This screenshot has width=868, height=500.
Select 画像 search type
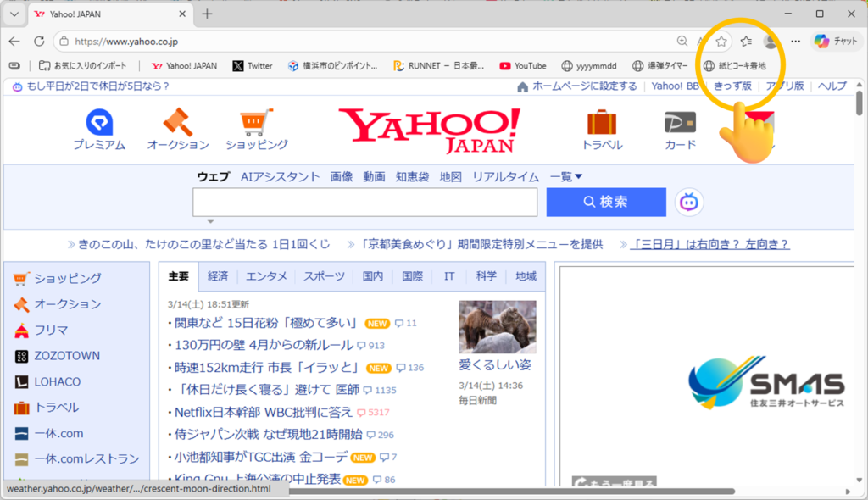pos(342,176)
